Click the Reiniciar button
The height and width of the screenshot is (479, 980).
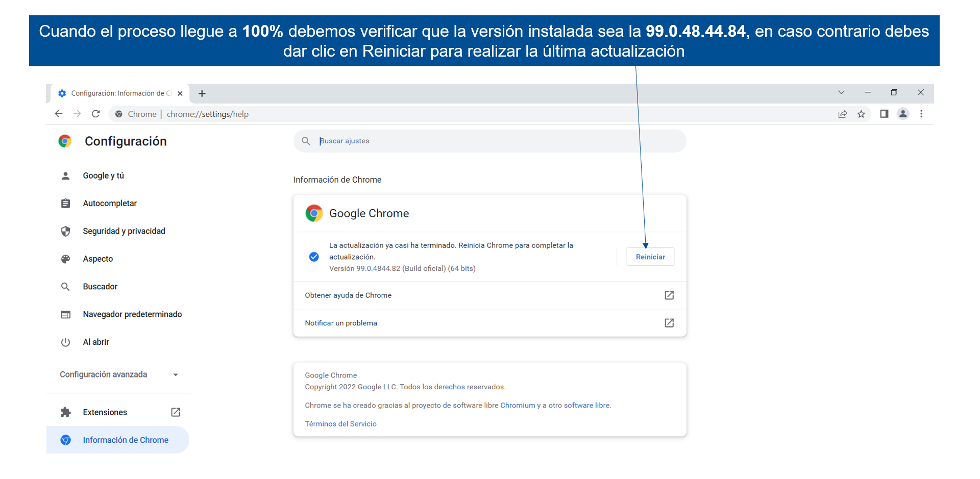point(650,257)
